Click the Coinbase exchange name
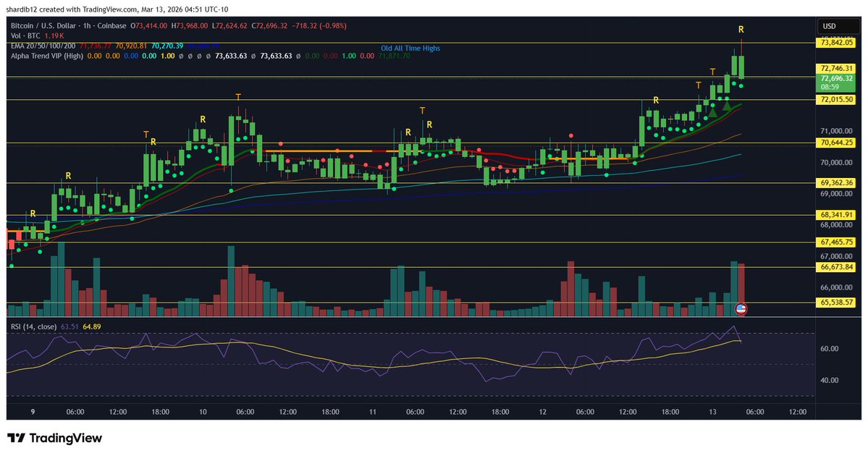 pos(111,26)
